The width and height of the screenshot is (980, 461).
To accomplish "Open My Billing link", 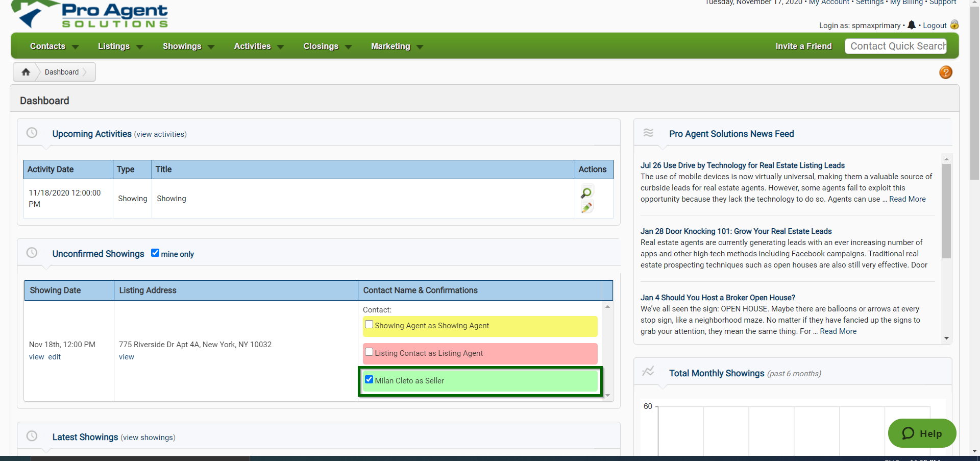I will [x=906, y=3].
